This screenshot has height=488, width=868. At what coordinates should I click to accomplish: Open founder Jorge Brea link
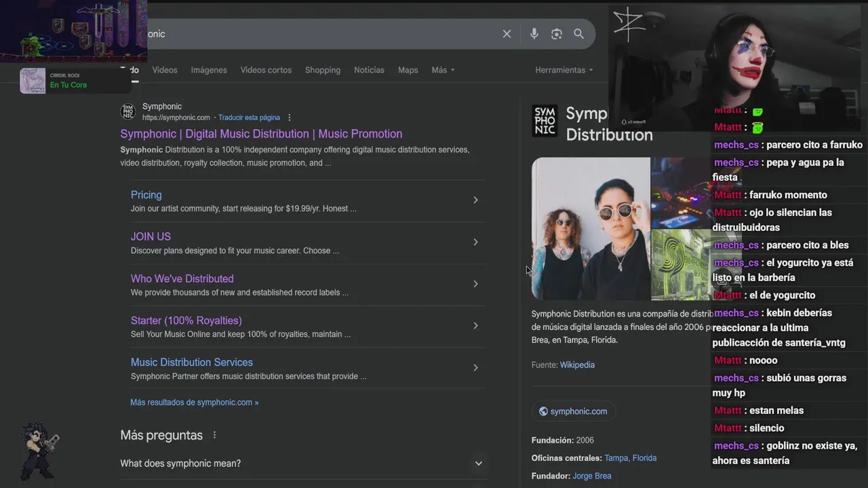click(591, 476)
